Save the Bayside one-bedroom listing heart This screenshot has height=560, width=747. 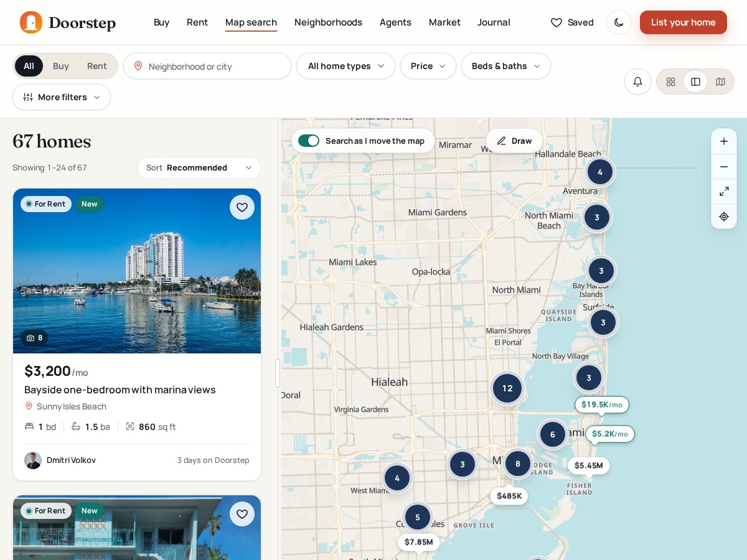click(x=242, y=207)
